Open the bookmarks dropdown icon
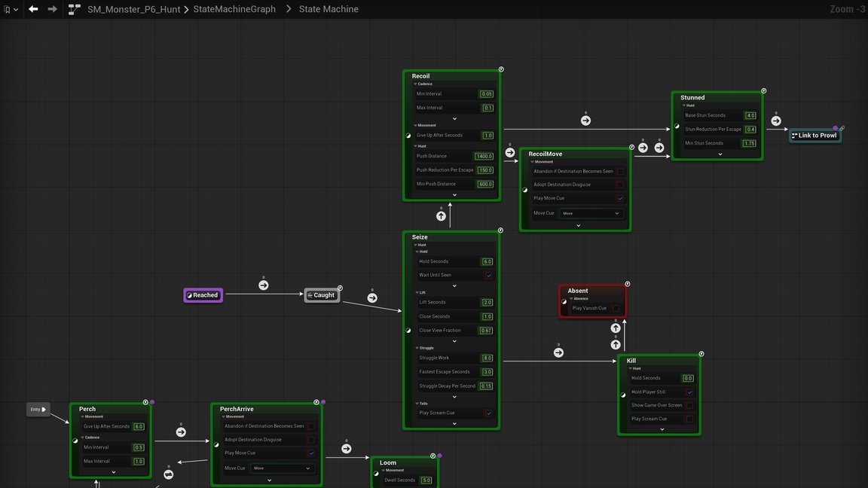The width and height of the screenshot is (868, 488). point(11,9)
